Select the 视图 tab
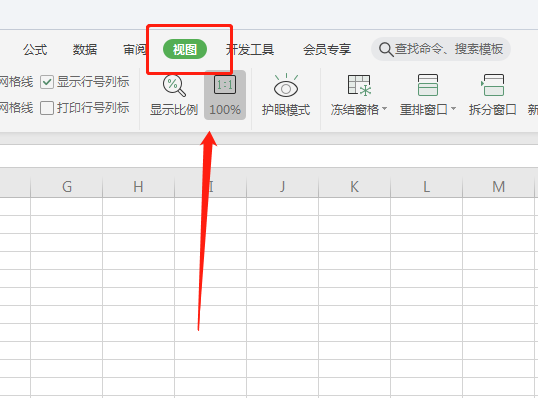This screenshot has height=398, width=538. pos(185,49)
